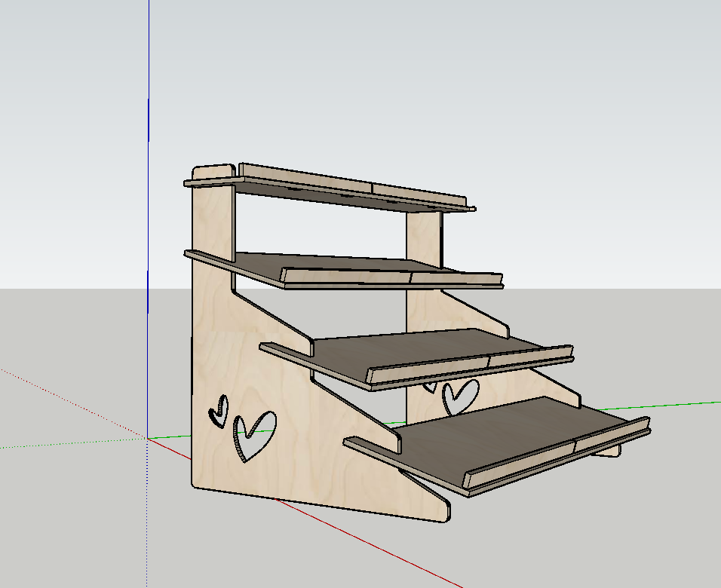Click the front lip of the bottom shelf
721x588 pixels.
[558, 460]
